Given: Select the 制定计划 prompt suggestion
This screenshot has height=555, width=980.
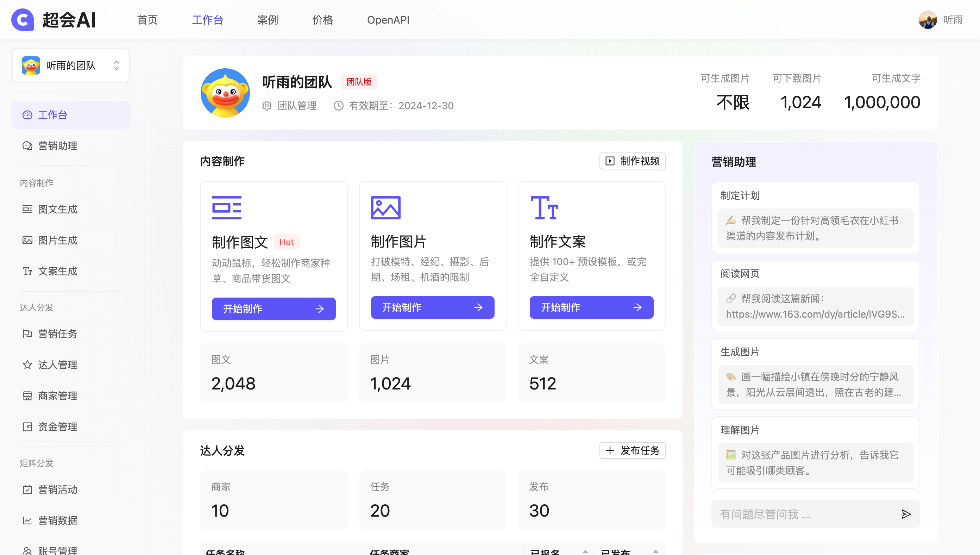Looking at the screenshot, I should [x=815, y=228].
